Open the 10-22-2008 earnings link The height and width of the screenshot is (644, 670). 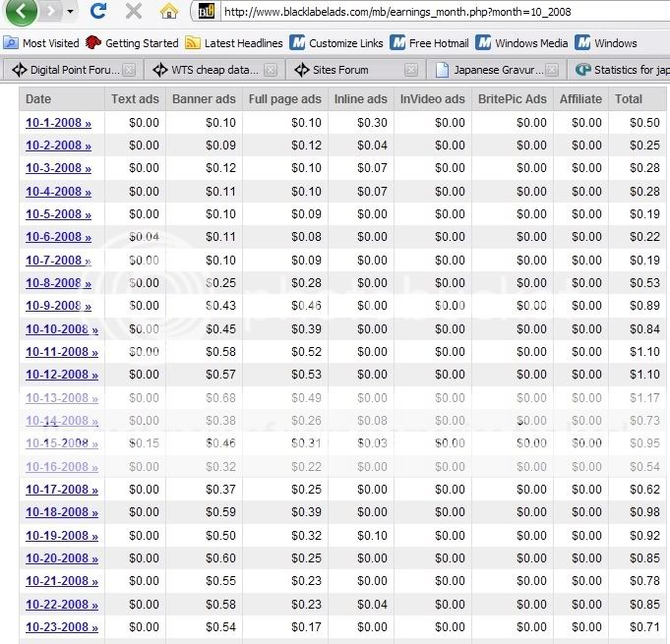click(62, 605)
